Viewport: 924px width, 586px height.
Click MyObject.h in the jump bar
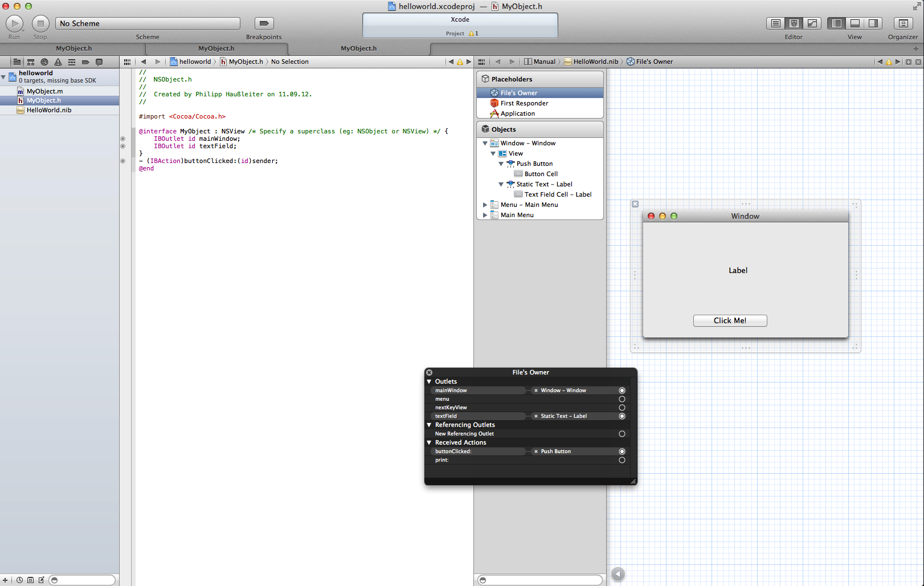tap(242, 62)
